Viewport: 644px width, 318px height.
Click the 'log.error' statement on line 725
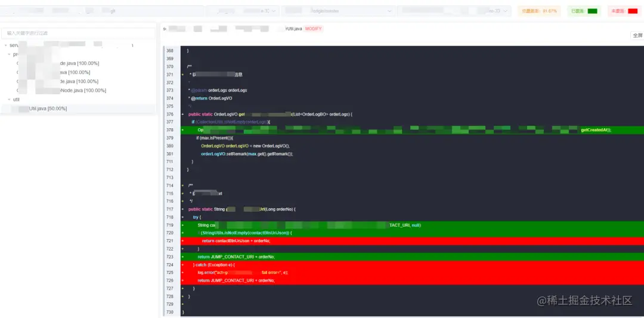point(243,273)
